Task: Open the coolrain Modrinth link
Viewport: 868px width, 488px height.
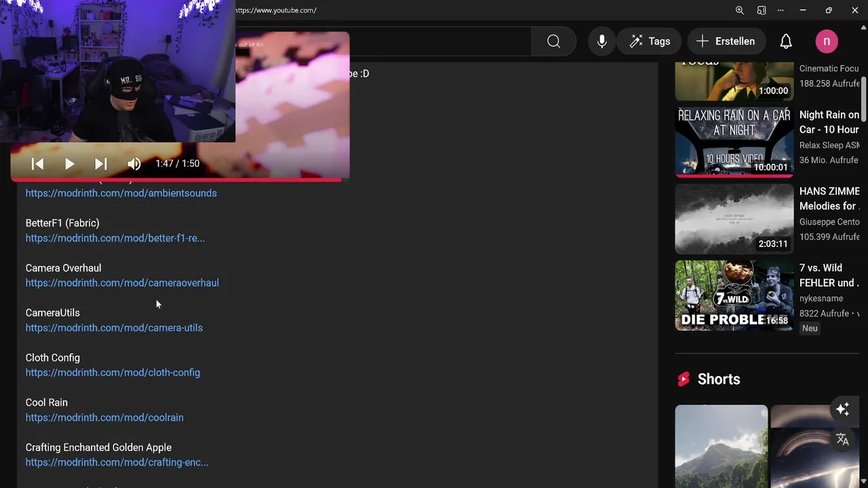Action: (104, 418)
